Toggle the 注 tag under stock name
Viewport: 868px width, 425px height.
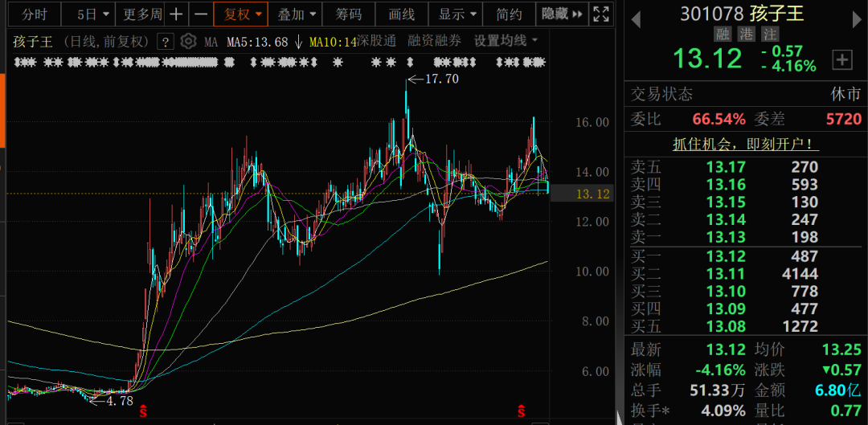pyautogui.click(x=769, y=34)
